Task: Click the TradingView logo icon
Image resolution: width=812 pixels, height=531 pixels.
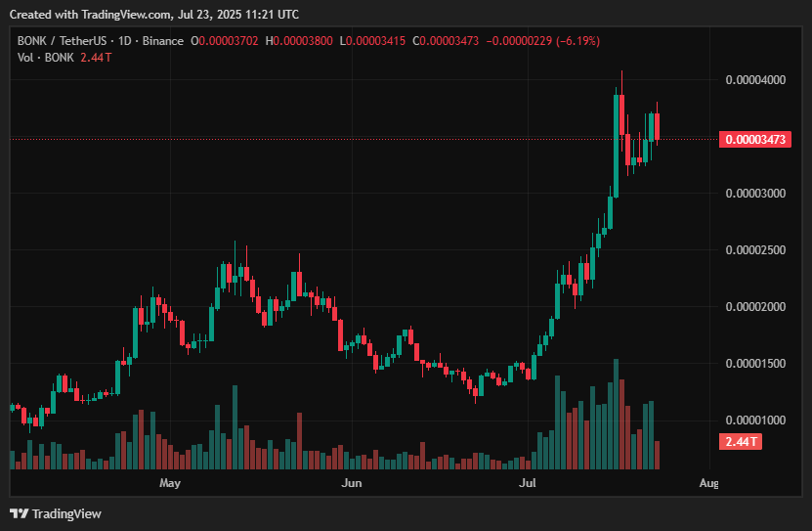Action: 20,514
